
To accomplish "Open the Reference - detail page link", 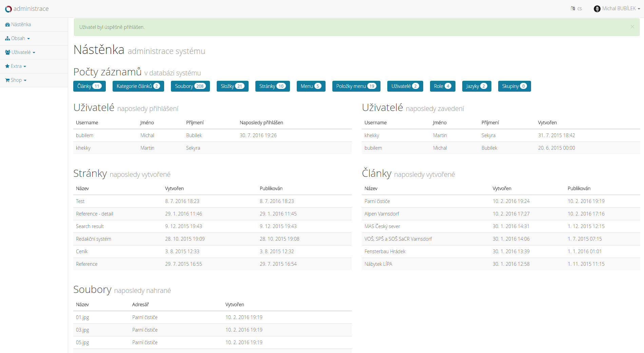I will (x=95, y=214).
